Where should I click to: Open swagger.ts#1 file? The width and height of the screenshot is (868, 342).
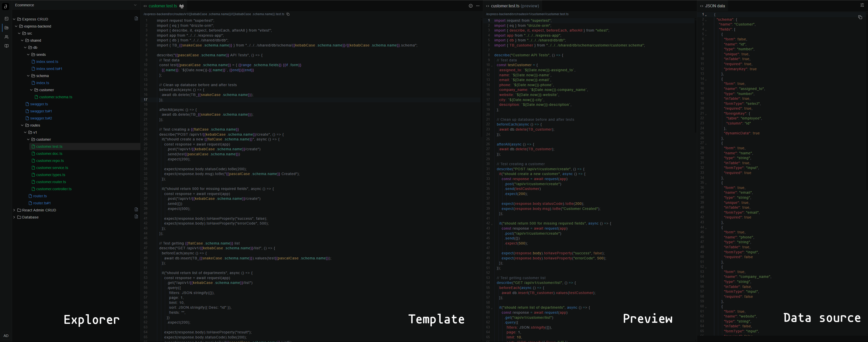pyautogui.click(x=41, y=111)
